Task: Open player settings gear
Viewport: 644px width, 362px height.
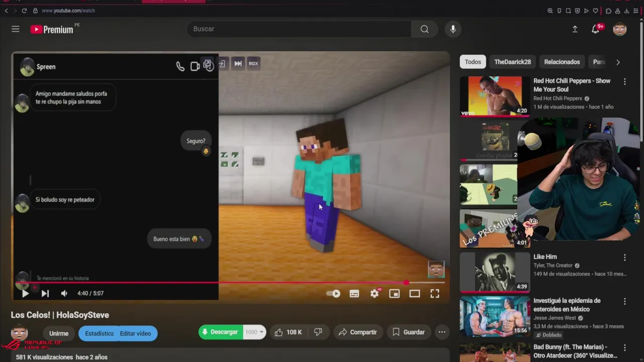Action: click(375, 294)
